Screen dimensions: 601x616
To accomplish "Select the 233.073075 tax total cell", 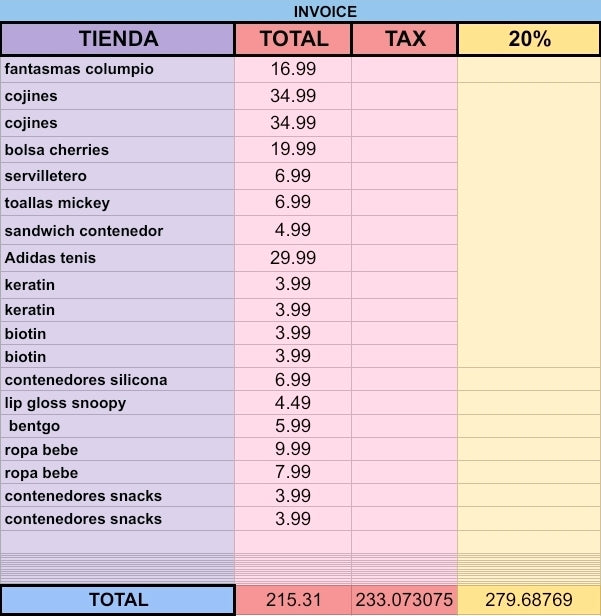I will coord(404,600).
